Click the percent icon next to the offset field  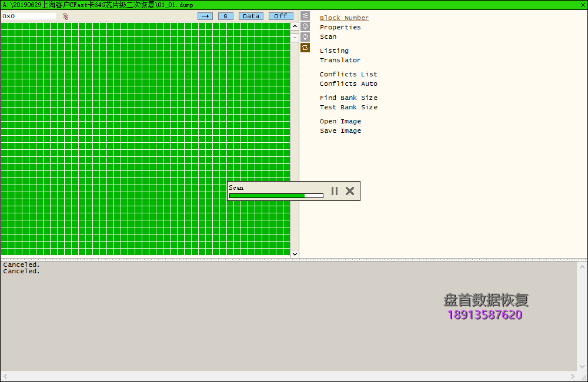(x=66, y=16)
